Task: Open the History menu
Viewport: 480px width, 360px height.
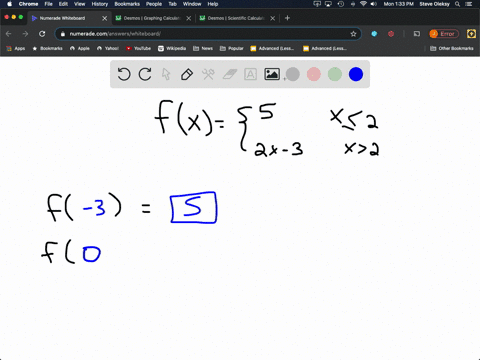Action: (100, 4)
